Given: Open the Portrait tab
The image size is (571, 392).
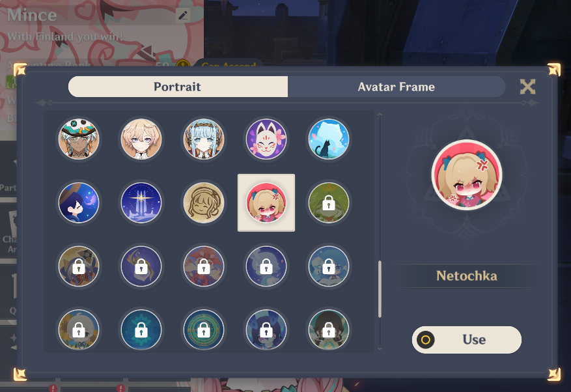Looking at the screenshot, I should click(178, 87).
